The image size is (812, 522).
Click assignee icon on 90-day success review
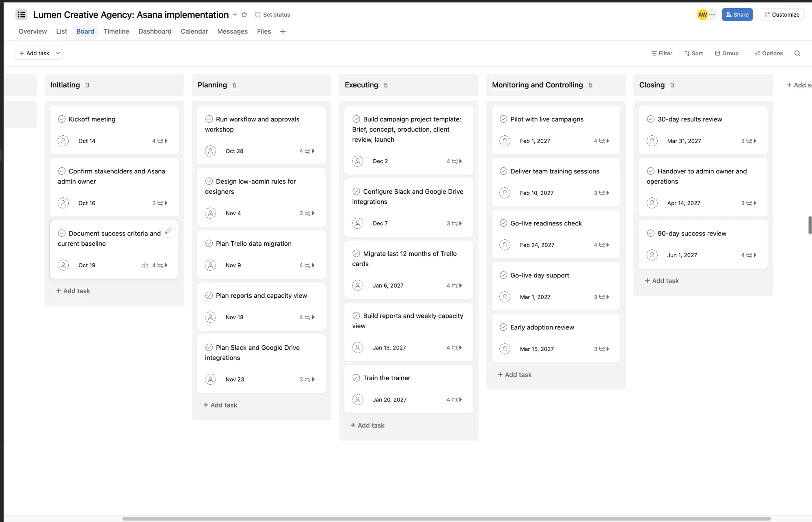coord(652,255)
